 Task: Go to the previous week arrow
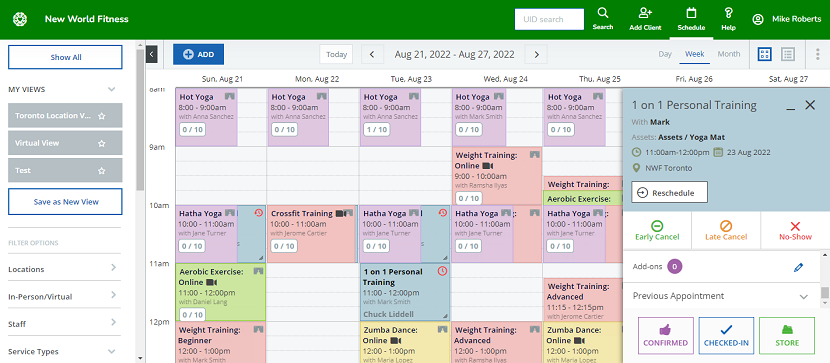372,54
